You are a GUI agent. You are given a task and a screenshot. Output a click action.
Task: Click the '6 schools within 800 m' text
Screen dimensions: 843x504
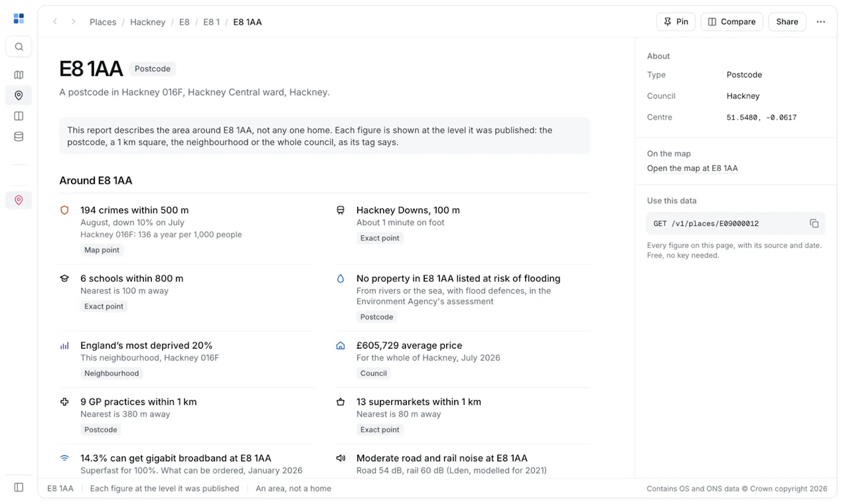[132, 278]
